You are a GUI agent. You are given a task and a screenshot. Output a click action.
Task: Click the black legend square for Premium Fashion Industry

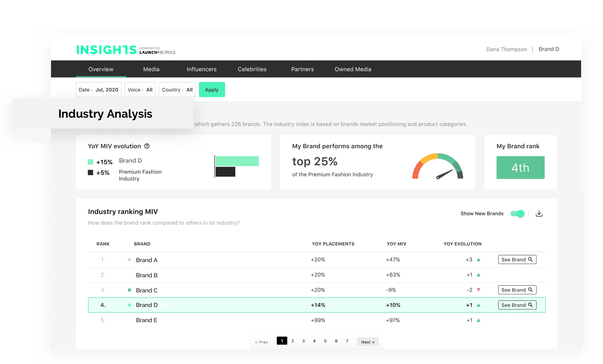click(x=90, y=172)
